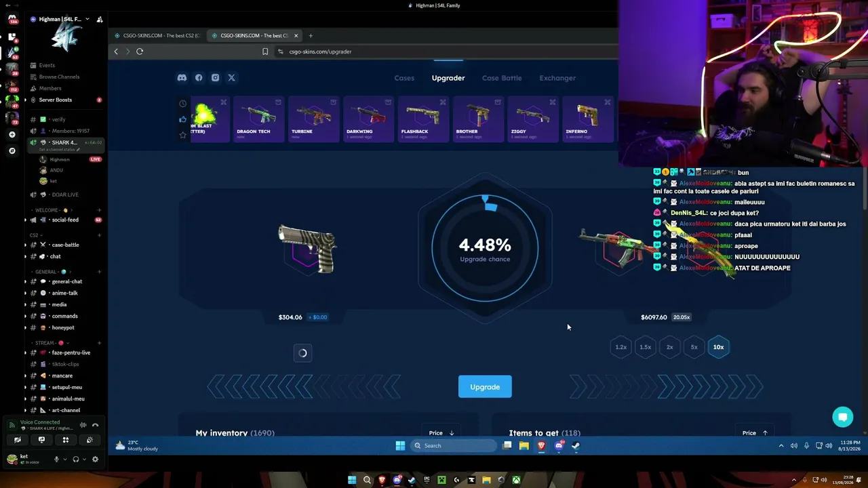868x488 pixels.
Task: Open the general-chat channel
Action: (x=65, y=281)
